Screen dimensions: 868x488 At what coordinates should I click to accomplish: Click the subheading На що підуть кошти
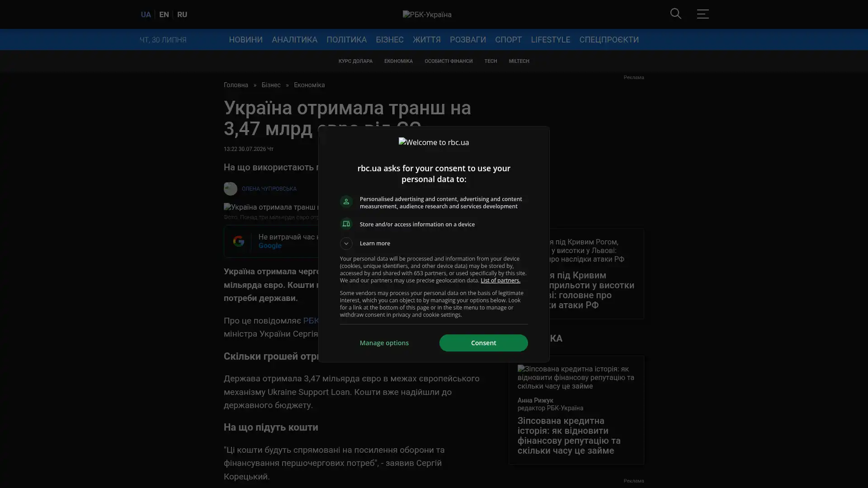(x=271, y=427)
